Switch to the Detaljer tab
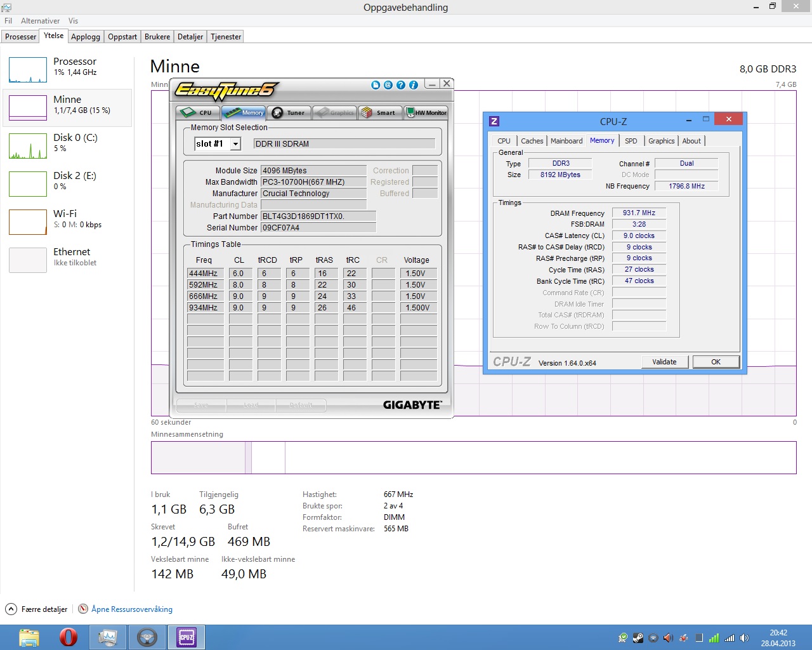Screen dimensions: 812x650 coord(190,37)
